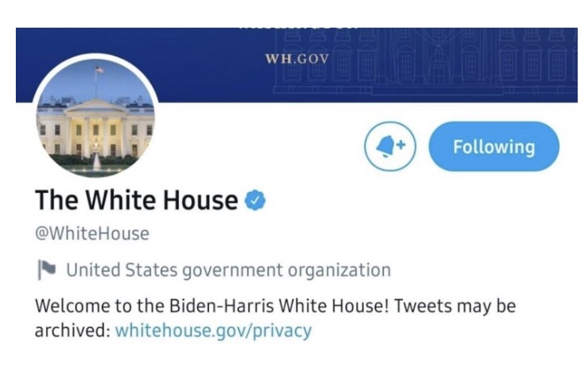Turn on notifications with the bell icon

[x=389, y=147]
